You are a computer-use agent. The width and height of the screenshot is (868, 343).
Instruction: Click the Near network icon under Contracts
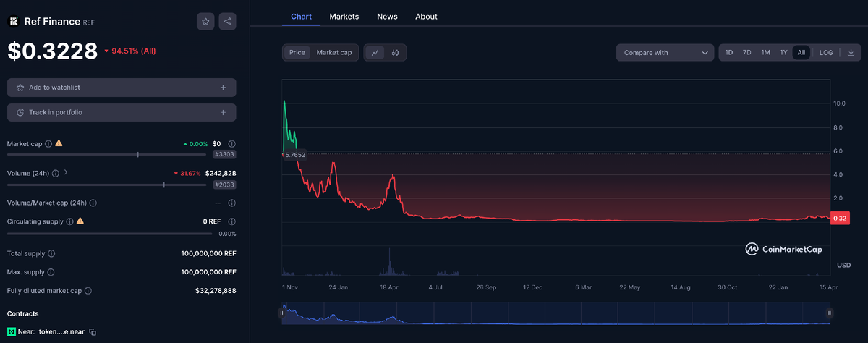coord(12,331)
